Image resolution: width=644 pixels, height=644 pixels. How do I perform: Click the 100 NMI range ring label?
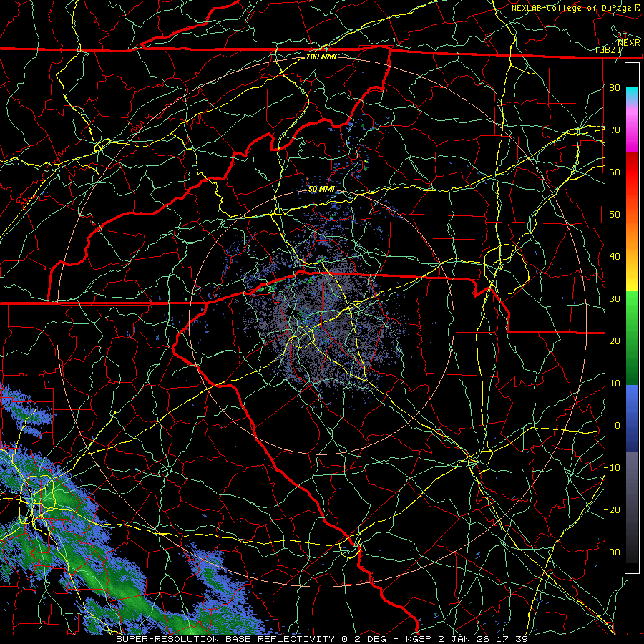point(321,57)
